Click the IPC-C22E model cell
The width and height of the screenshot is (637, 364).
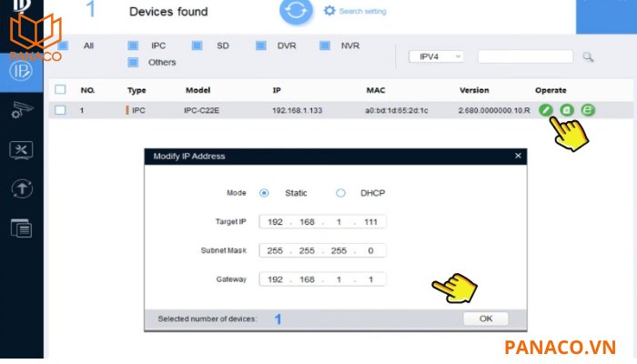point(201,110)
